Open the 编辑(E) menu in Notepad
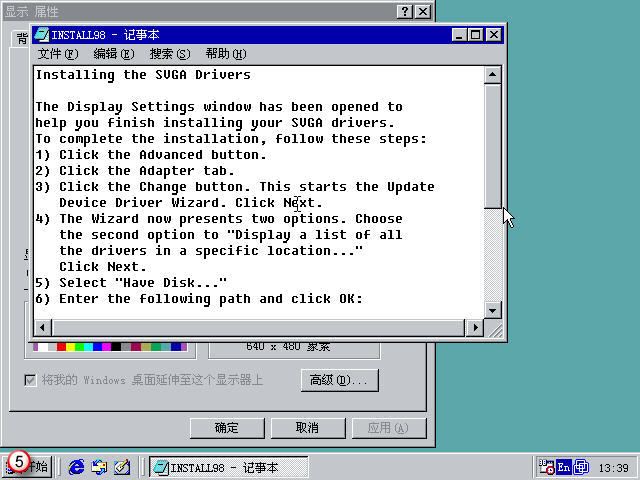This screenshot has height=480, width=640. tap(113, 54)
